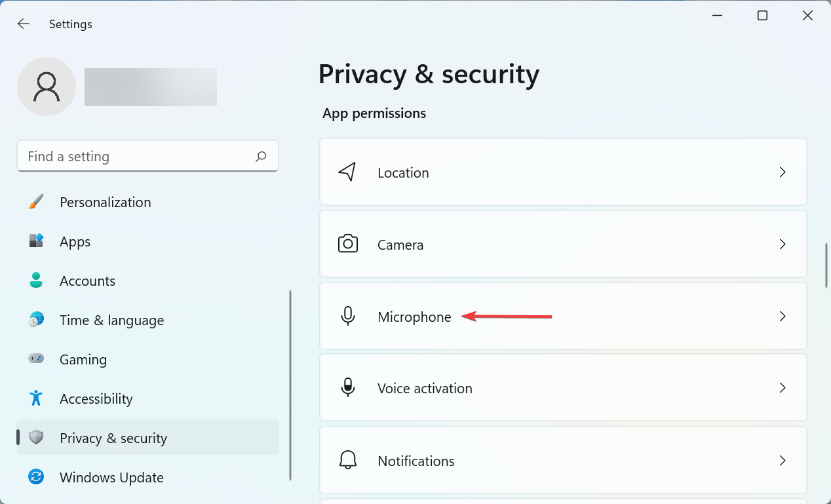Click the Microphone icon indicated by the arrow
Image resolution: width=831 pixels, height=504 pixels.
[347, 316]
